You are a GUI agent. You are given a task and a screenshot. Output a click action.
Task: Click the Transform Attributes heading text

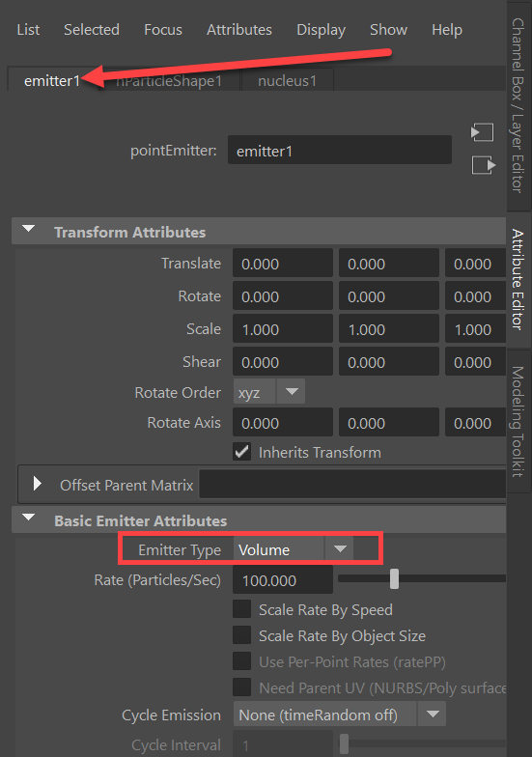(129, 232)
